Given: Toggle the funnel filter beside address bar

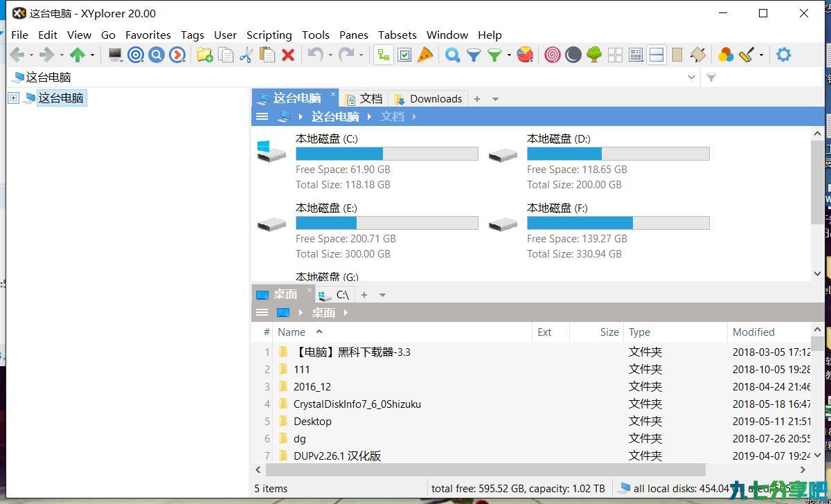Looking at the screenshot, I should (x=711, y=78).
